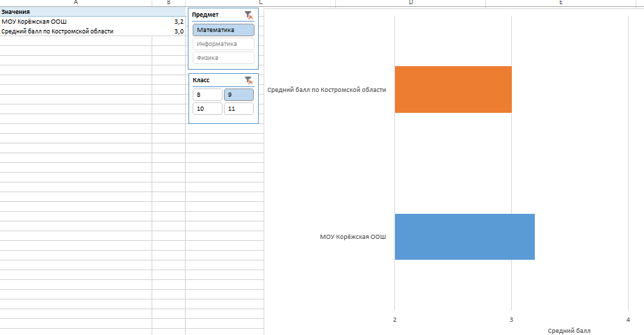Click chart axis label МОУ Корёжская ООШ
The image size is (644, 335).
tap(353, 237)
